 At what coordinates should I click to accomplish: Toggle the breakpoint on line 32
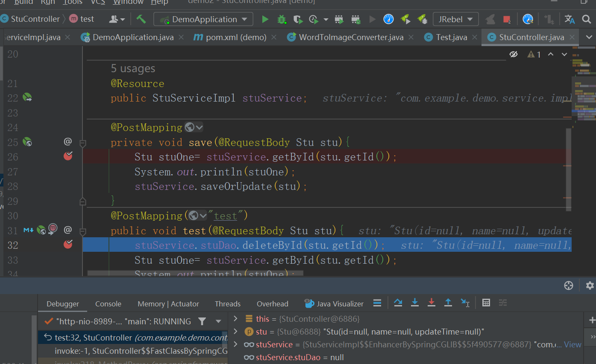pyautogui.click(x=68, y=245)
